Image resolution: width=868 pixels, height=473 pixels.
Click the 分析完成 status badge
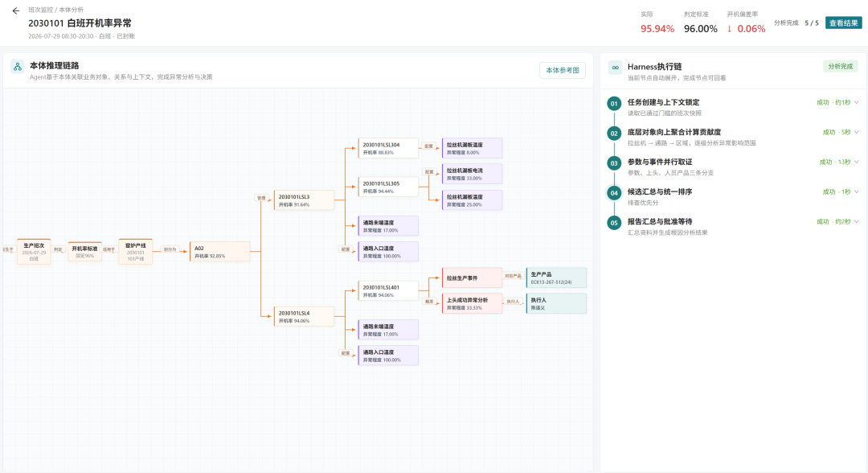coord(840,67)
